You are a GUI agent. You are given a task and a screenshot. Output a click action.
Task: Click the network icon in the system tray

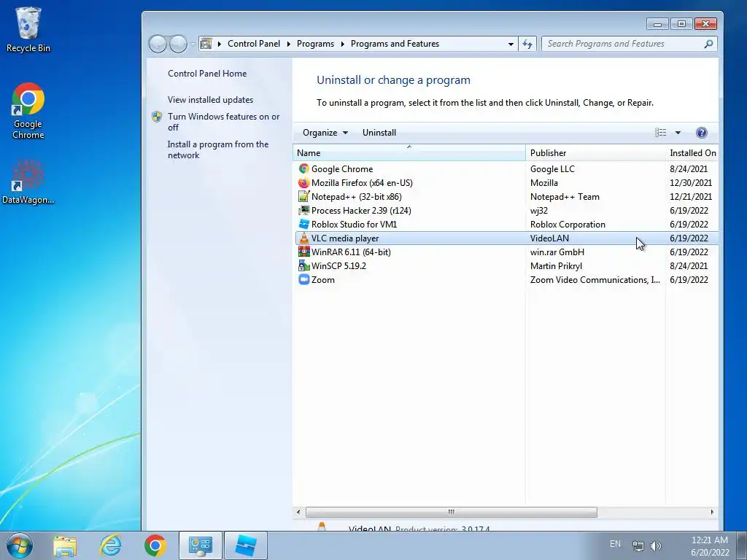pos(638,546)
